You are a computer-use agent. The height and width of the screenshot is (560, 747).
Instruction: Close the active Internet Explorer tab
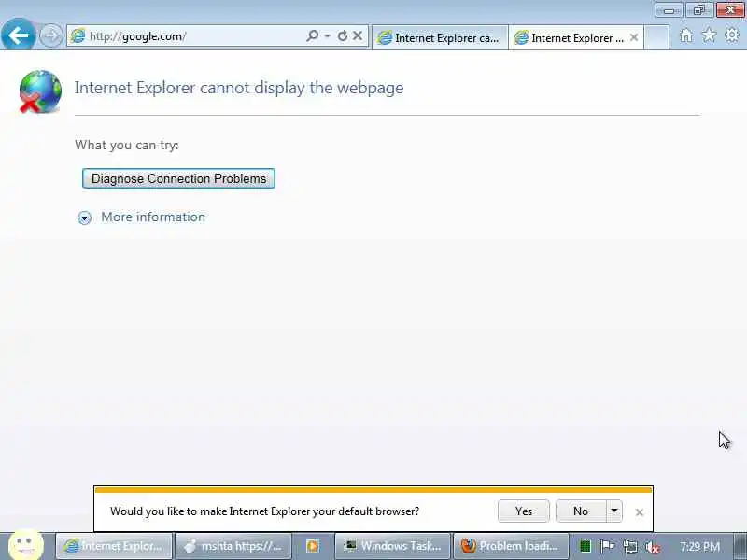(x=634, y=37)
